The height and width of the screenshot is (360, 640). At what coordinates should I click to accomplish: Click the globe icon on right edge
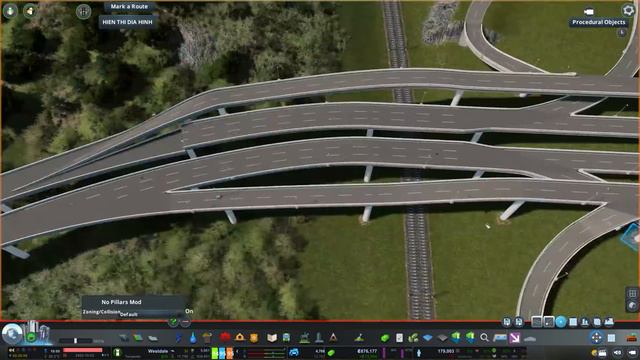point(632,306)
